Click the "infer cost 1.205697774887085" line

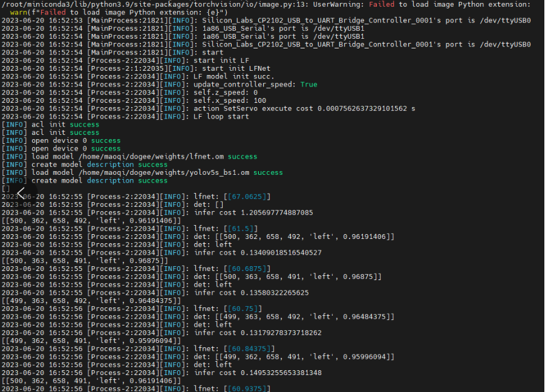point(157,213)
